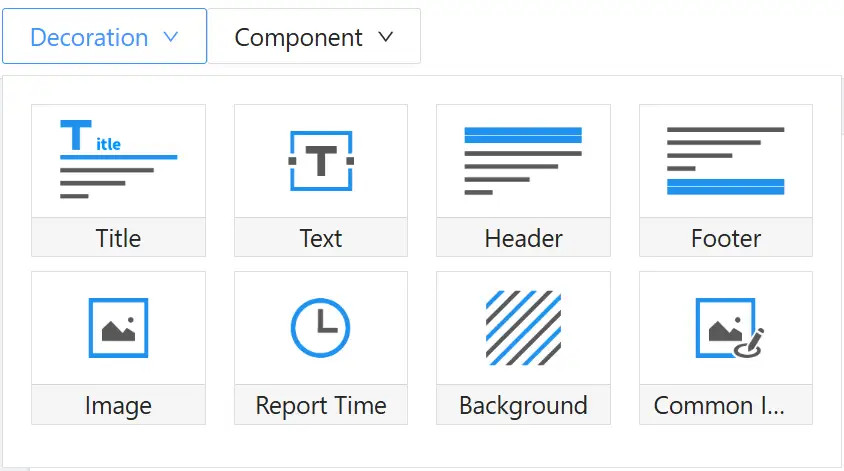Choose the Report Time caption
Viewport: 844px width, 471px height.
point(321,406)
